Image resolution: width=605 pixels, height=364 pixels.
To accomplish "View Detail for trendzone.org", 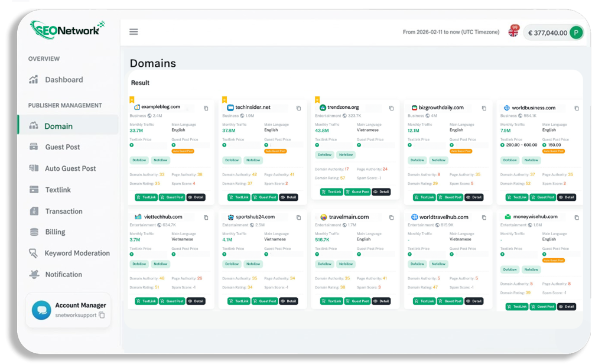I will coord(381,191).
